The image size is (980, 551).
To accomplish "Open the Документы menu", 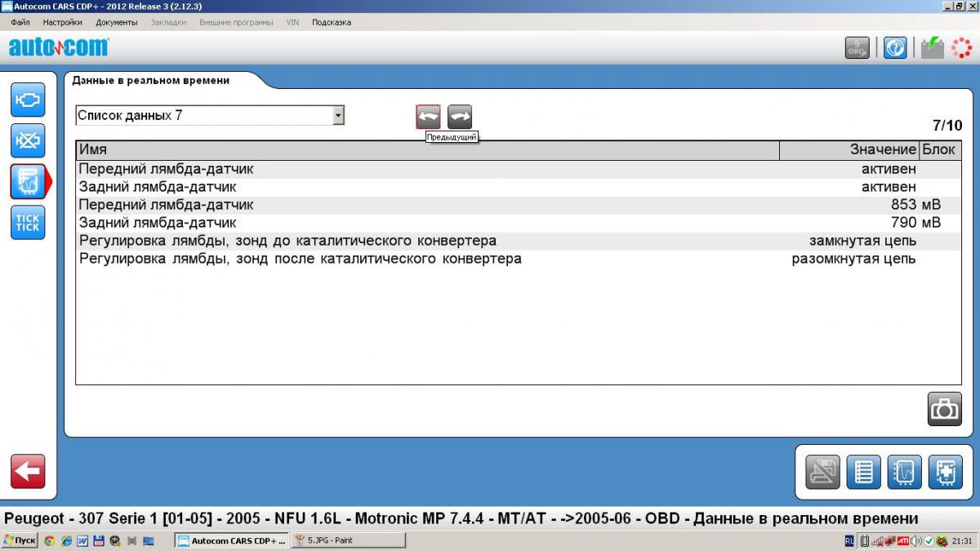I will (x=116, y=22).
